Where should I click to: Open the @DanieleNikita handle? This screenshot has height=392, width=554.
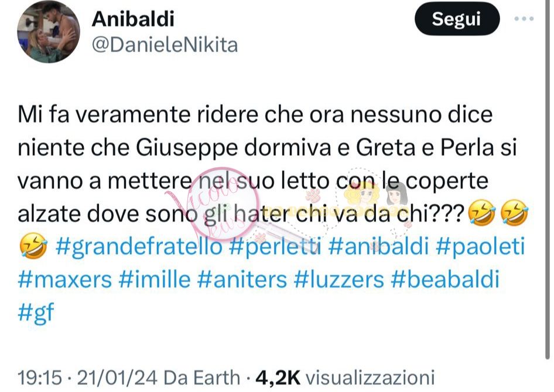(165, 45)
